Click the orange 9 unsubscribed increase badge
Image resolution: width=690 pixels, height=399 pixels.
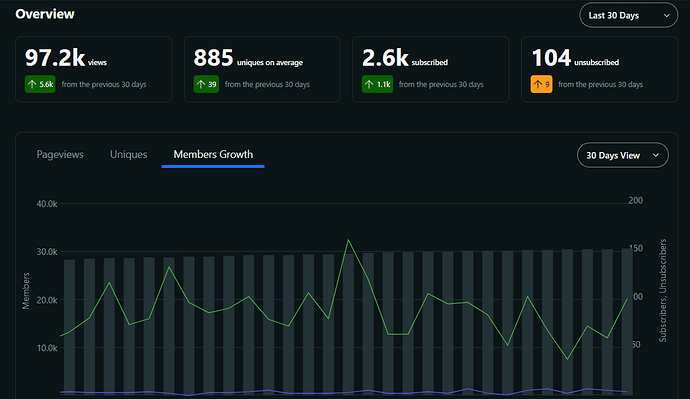542,84
